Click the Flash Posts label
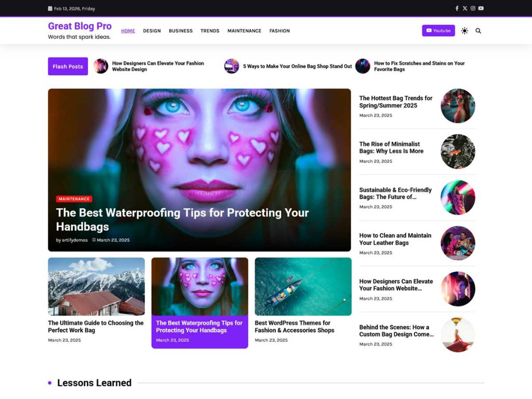The height and width of the screenshot is (399, 532). coord(68,66)
